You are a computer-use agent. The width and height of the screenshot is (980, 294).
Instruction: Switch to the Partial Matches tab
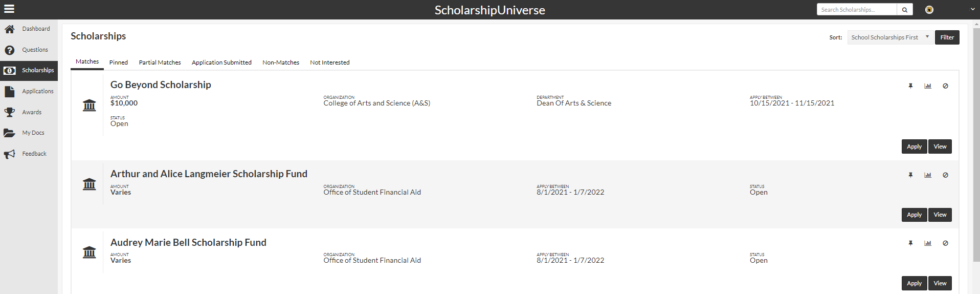pos(160,62)
